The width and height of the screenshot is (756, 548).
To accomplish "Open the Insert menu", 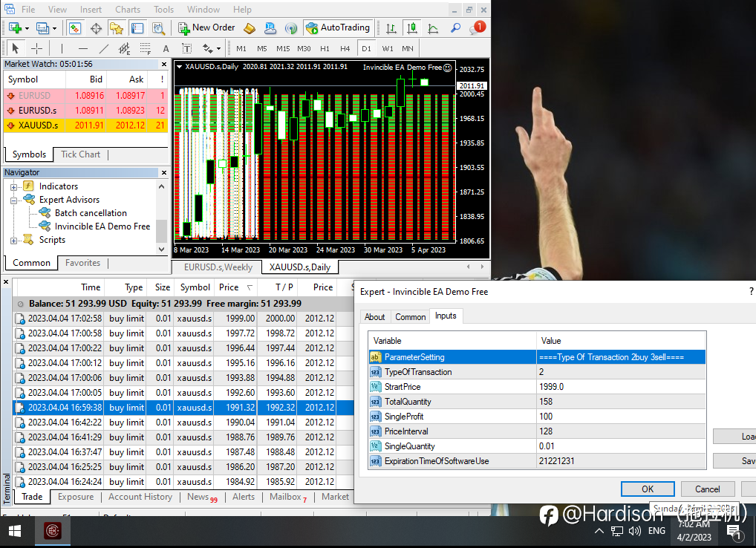I will pyautogui.click(x=91, y=9).
